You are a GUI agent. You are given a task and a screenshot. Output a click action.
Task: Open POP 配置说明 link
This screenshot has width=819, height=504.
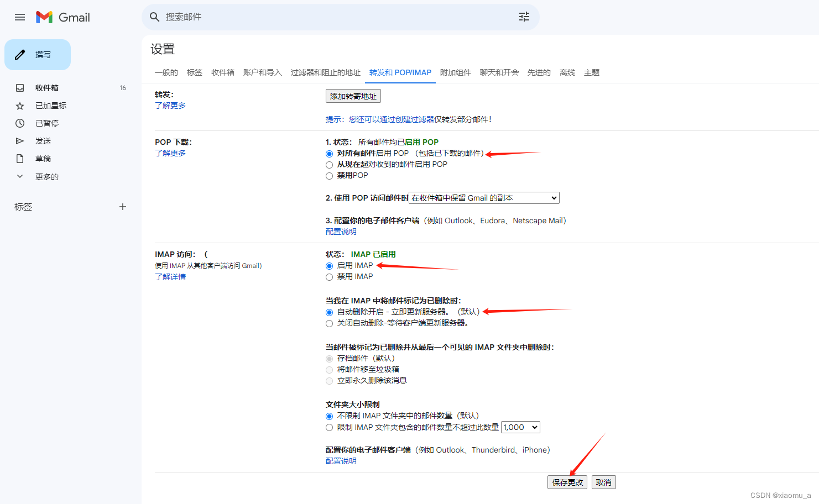pyautogui.click(x=341, y=232)
